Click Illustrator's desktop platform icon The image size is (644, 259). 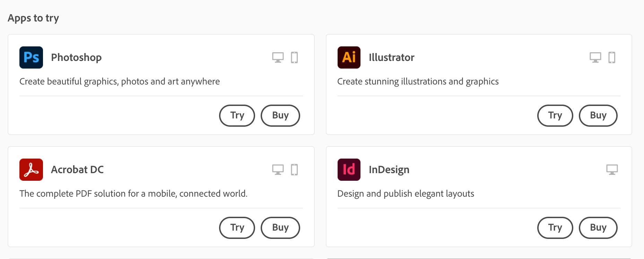[x=595, y=57]
